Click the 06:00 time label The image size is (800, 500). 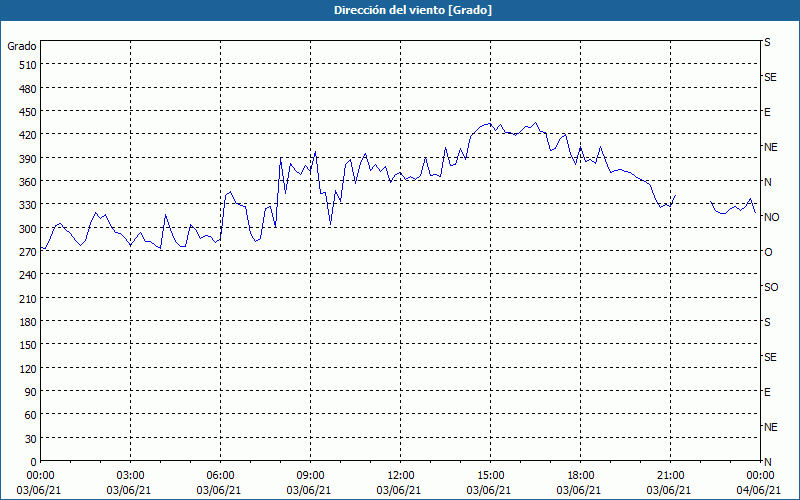point(220,476)
